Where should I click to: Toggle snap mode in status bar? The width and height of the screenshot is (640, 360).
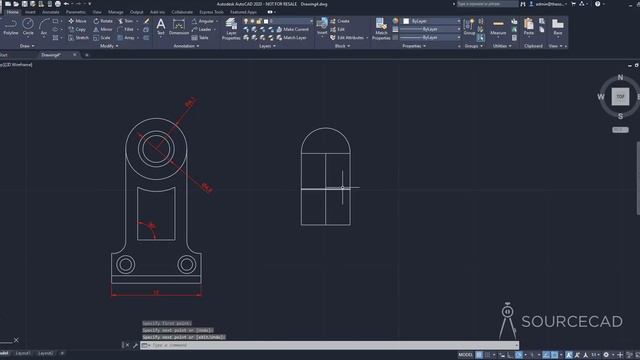pyautogui.click(x=487, y=355)
